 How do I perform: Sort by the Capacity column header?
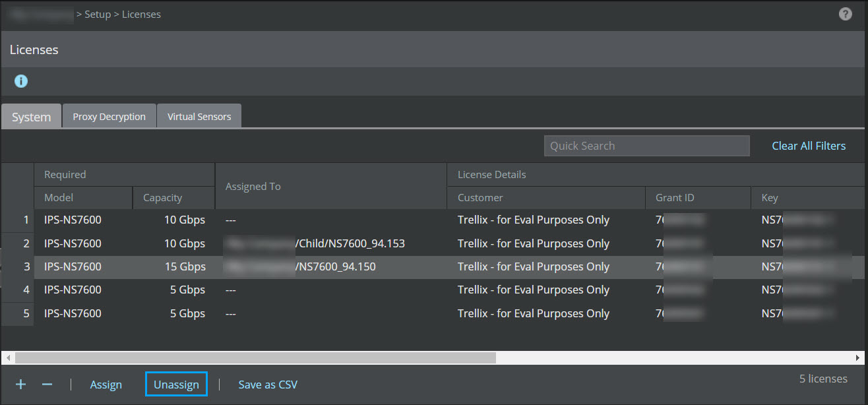[x=174, y=197]
